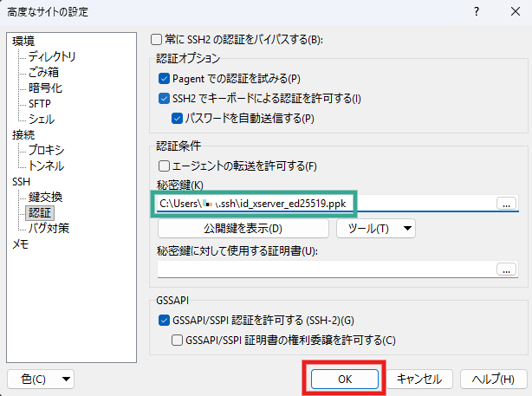Click the 公開鍵を表示(D) button
Viewport: 532px width, 396px height.
tap(243, 229)
